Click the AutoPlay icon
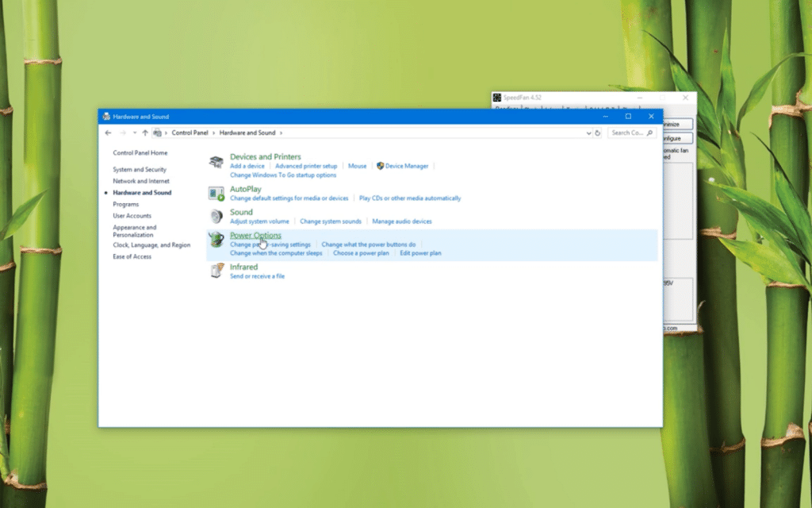Viewport: 812px width, 508px height. click(x=216, y=194)
